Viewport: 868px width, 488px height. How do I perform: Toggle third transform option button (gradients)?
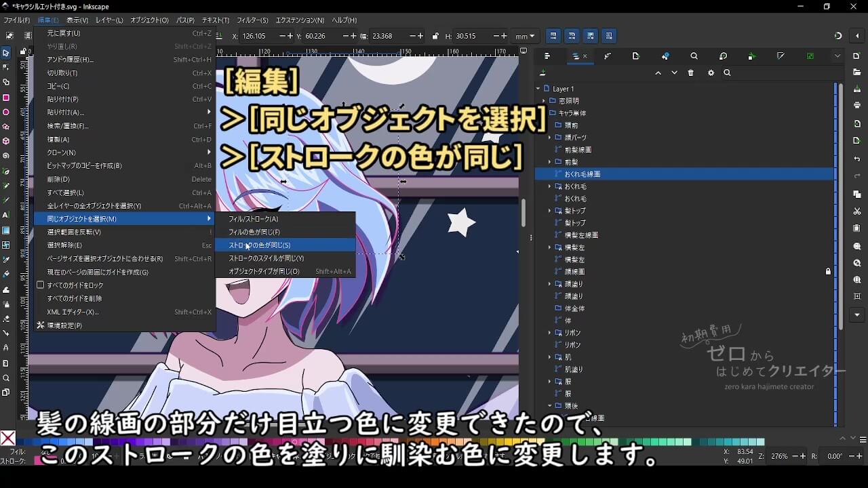click(591, 36)
